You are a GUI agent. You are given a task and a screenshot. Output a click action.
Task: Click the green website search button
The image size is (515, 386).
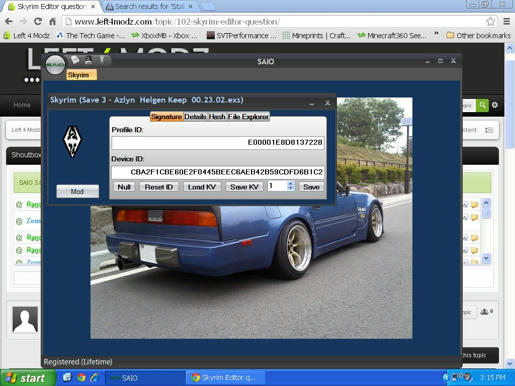482,105
